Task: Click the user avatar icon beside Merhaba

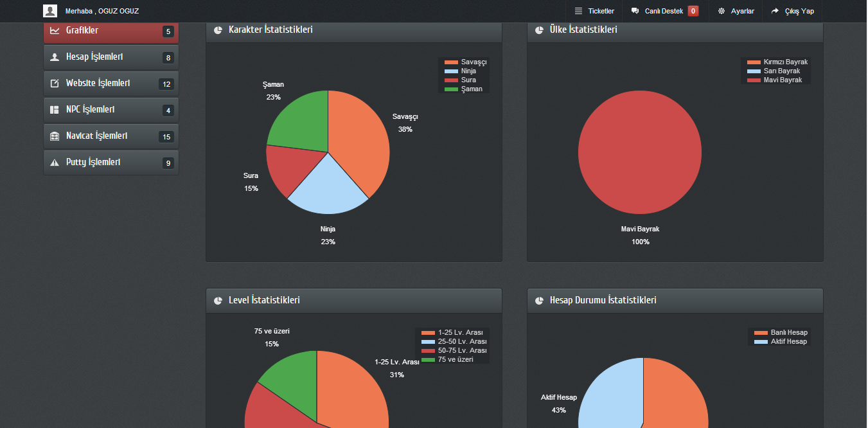Action: (x=50, y=11)
